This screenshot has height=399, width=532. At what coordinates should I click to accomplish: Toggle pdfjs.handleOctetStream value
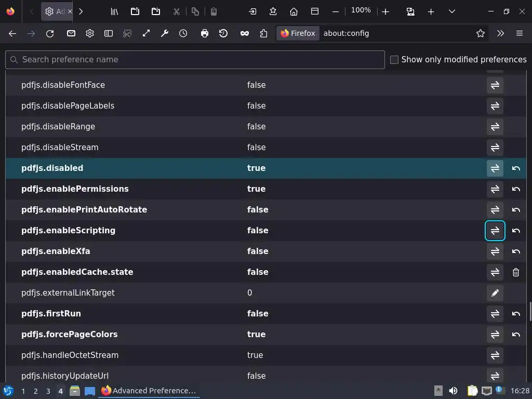(495, 355)
